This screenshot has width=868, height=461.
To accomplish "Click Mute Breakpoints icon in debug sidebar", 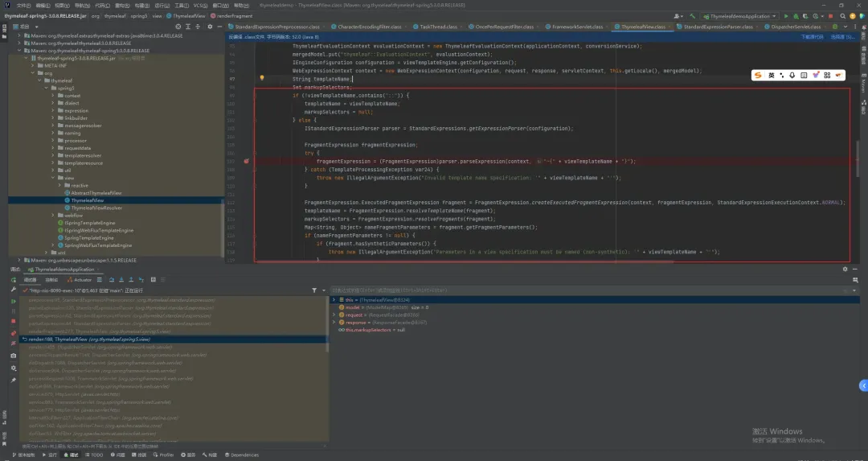I will tap(14, 344).
